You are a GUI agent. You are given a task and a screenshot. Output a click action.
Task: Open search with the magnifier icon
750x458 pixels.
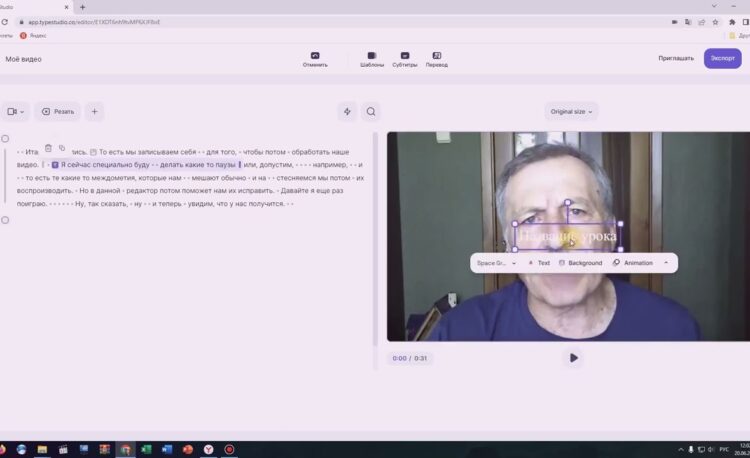(371, 112)
